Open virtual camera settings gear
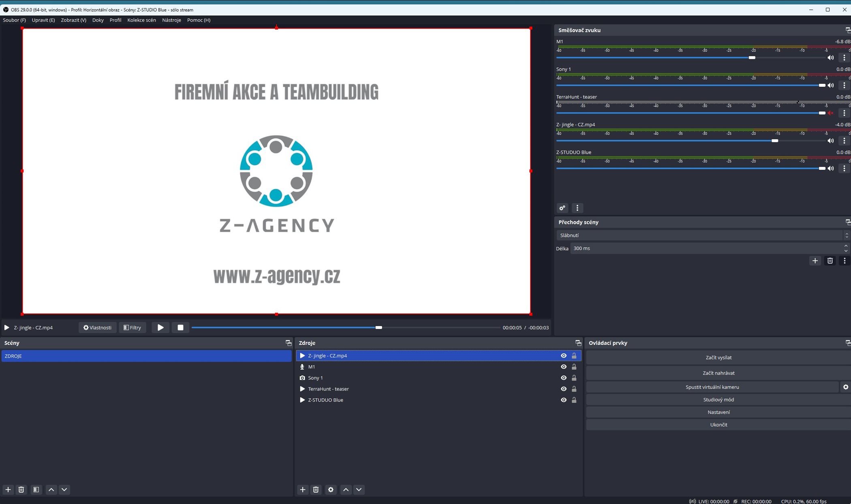Screen dimensions: 851x504 [845, 387]
